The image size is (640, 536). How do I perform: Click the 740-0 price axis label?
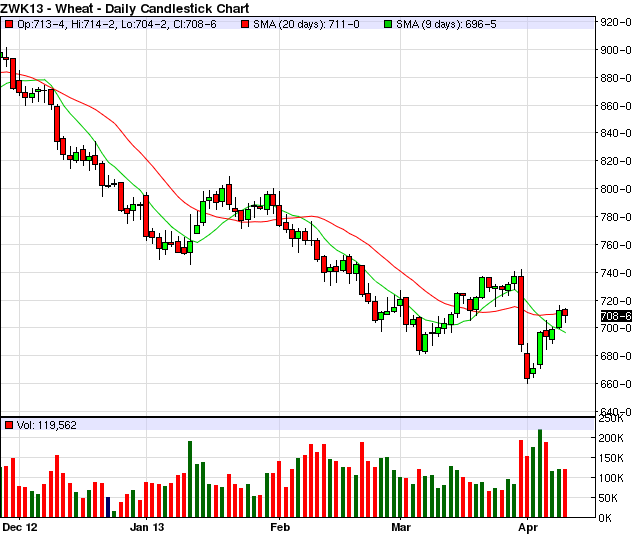point(616,273)
